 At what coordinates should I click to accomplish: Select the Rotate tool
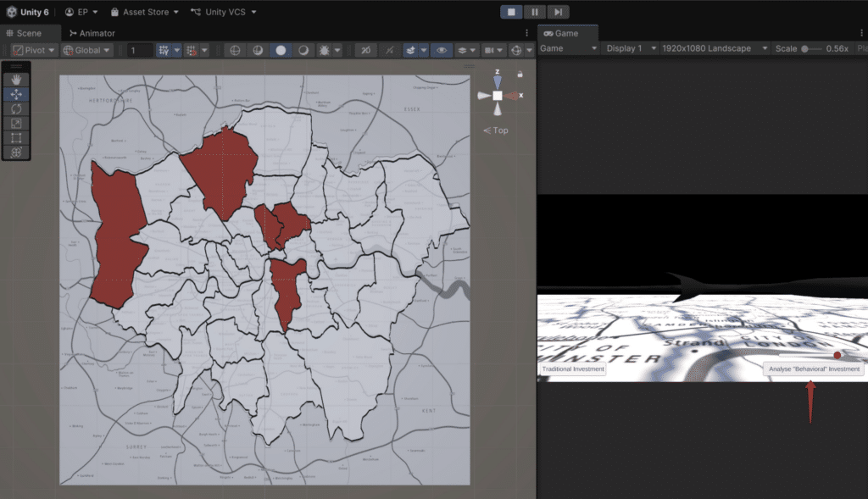click(x=17, y=108)
